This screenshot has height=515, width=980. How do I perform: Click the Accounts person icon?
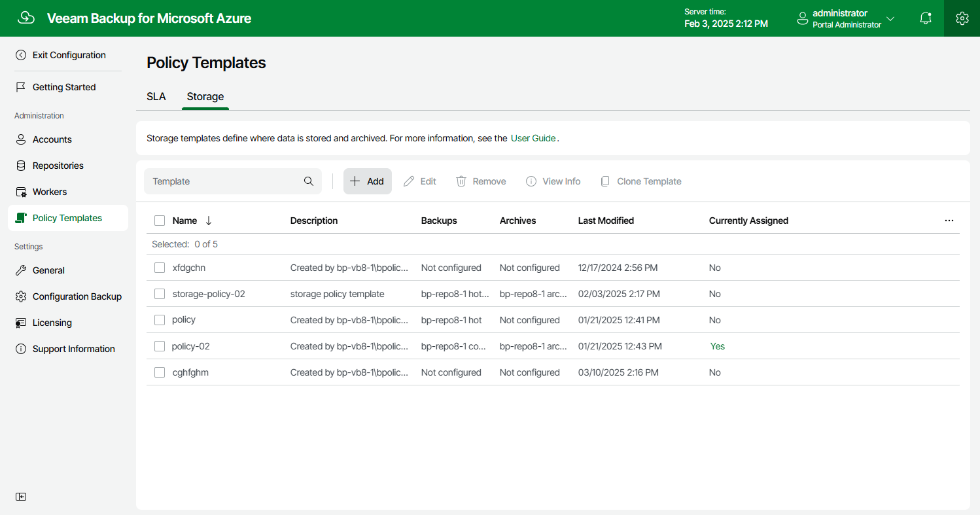[x=21, y=139]
